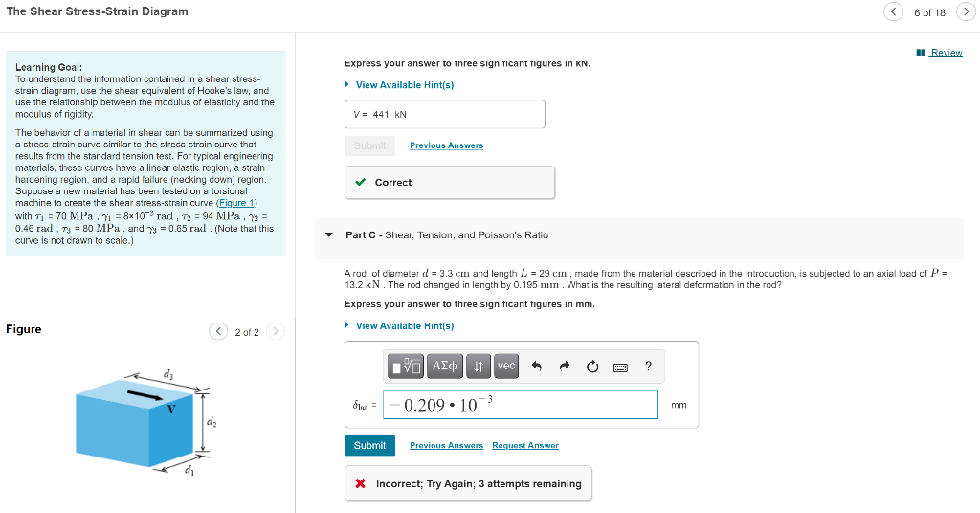The width and height of the screenshot is (980, 513).
Task: Collapse the Part C section triangle
Action: 329,234
